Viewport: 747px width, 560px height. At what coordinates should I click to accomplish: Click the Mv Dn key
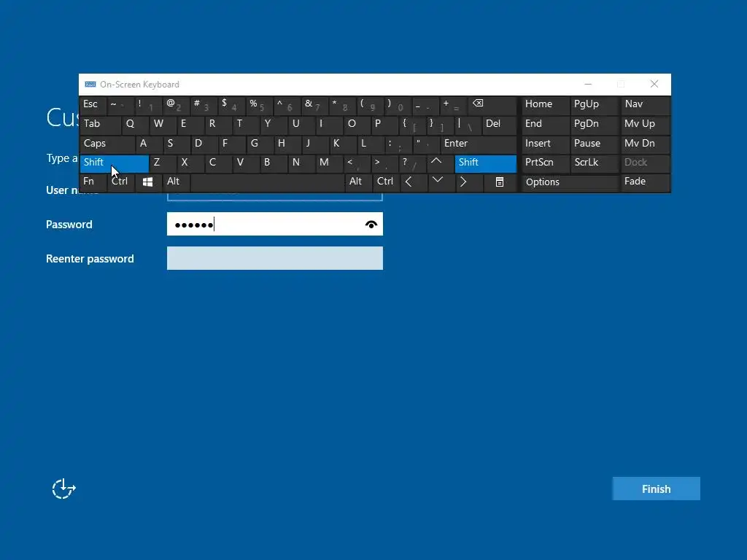pyautogui.click(x=646, y=144)
